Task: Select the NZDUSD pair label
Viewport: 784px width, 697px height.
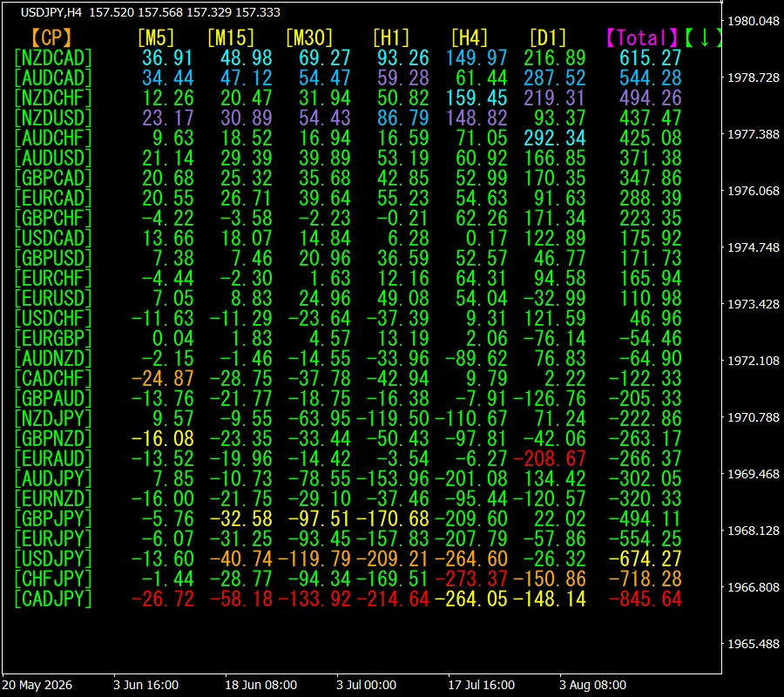Action: pos(53,118)
